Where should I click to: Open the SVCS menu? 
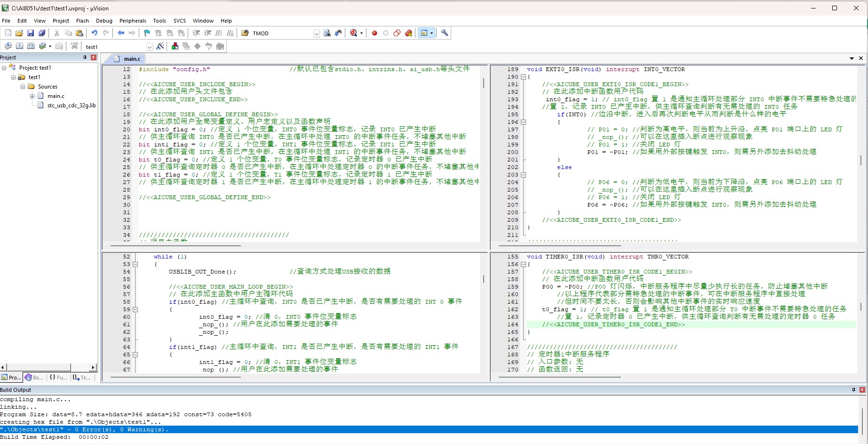click(180, 21)
